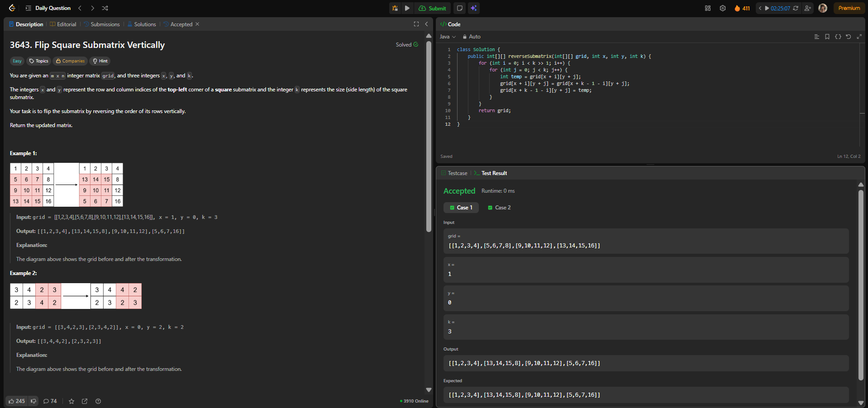The image size is (868, 408).
Task: Click the Premium button
Action: tap(849, 8)
